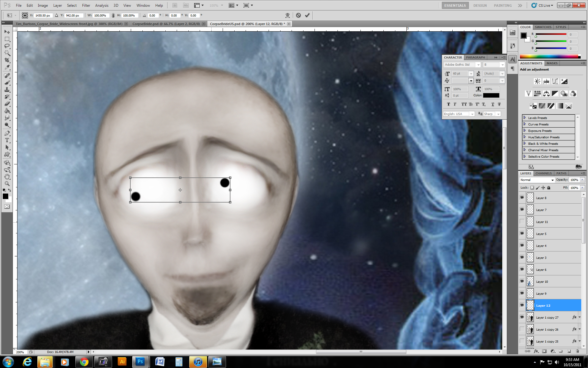
Task: Toggle maintain aspect ratio link
Action: click(113, 15)
